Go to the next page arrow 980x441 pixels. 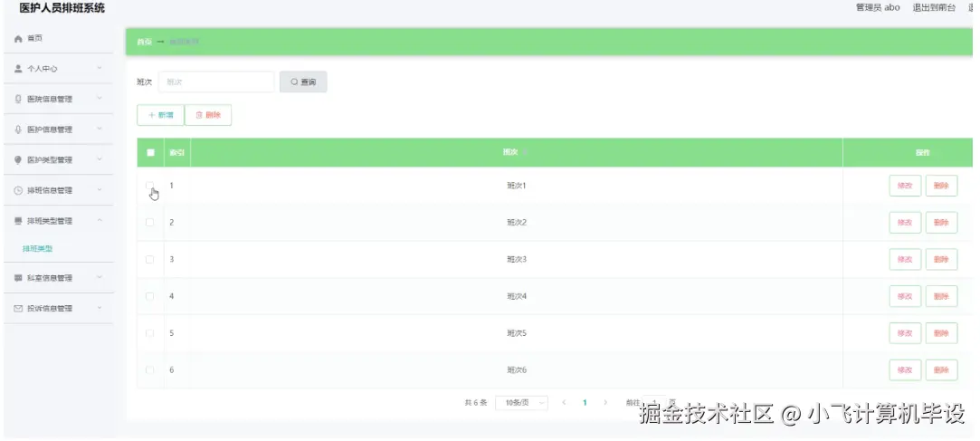point(605,402)
